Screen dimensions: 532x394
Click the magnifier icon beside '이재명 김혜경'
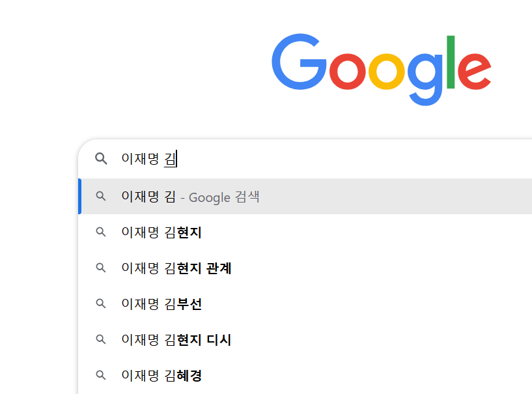point(101,375)
